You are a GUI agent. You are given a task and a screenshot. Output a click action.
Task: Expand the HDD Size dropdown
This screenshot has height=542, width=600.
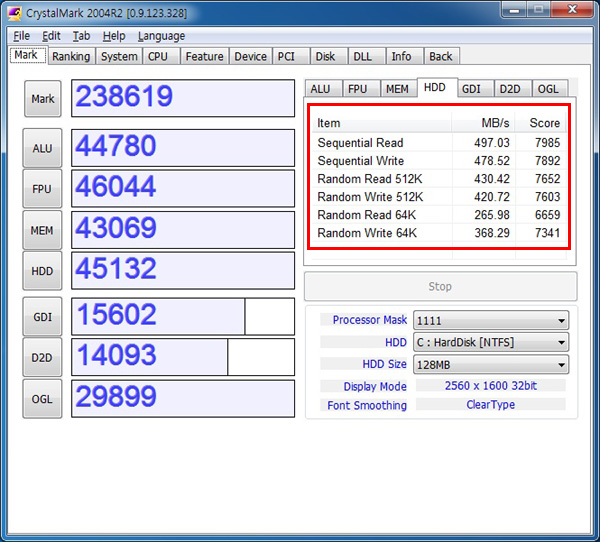[491, 364]
